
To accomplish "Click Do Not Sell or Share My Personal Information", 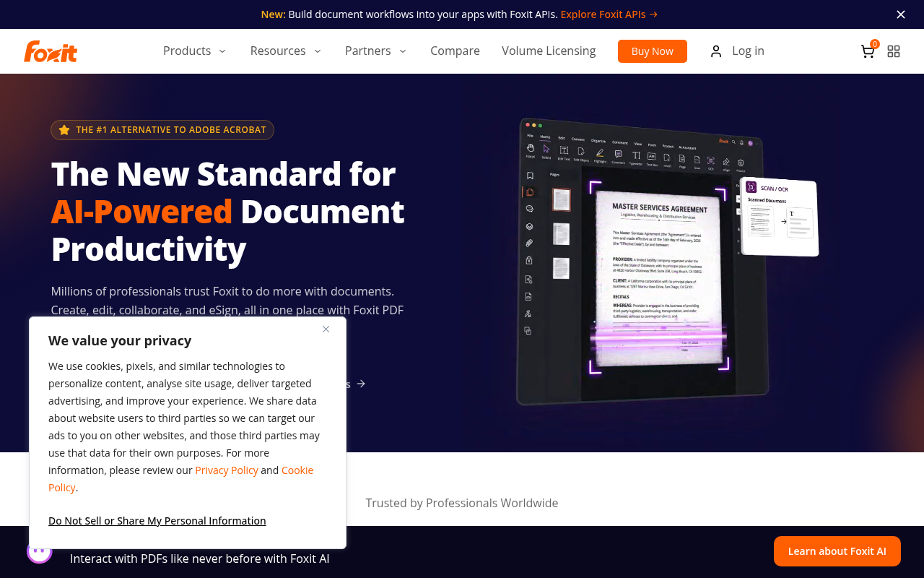I will 157,521.
